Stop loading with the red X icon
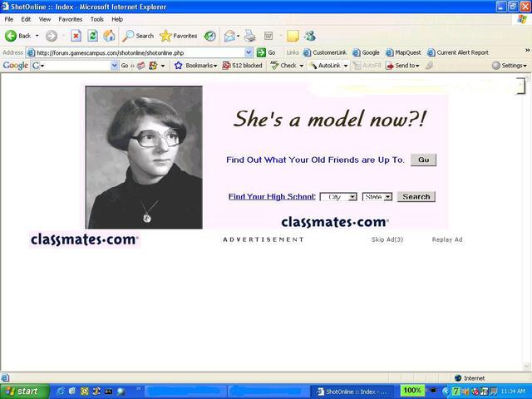Screen dimensions: 532x399 [x=76, y=36]
